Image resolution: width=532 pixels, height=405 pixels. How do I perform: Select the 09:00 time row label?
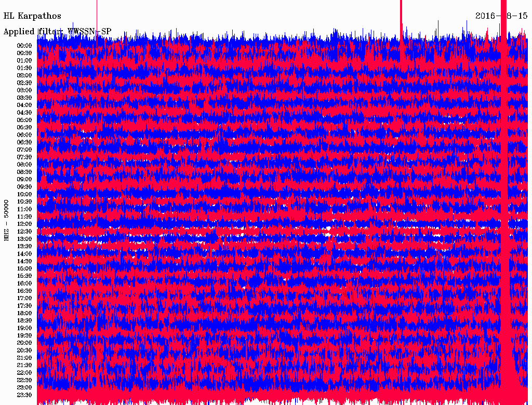[x=24, y=180]
